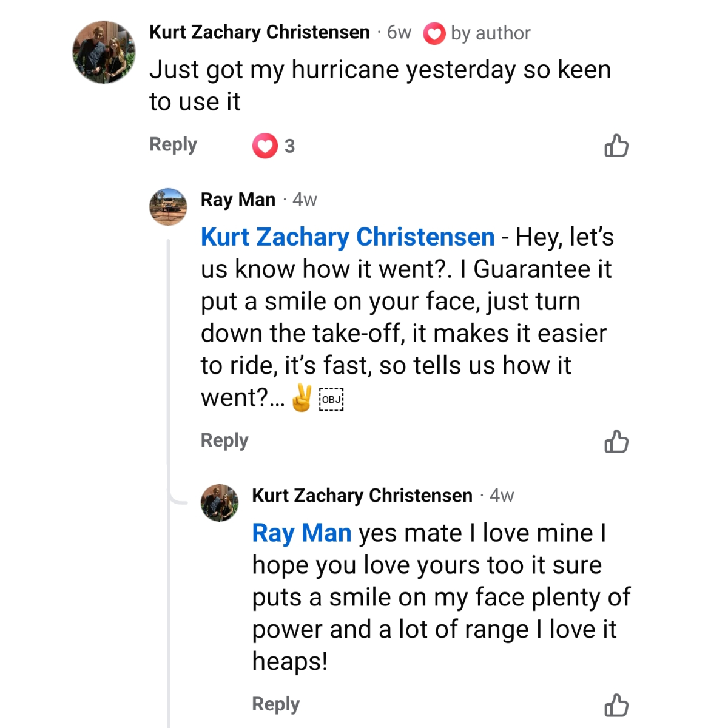Reply to Kurt's hurricane comment
728x728 pixels.
click(173, 144)
